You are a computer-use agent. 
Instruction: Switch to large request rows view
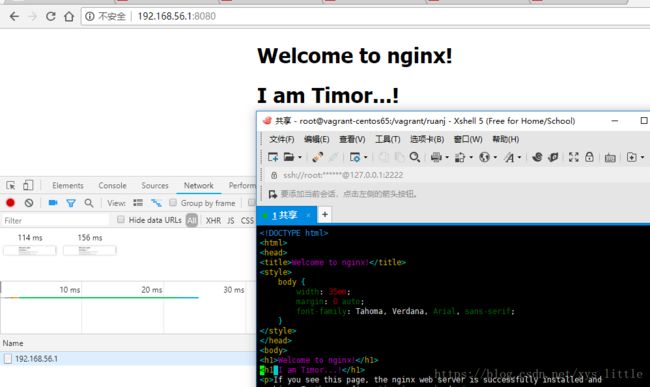tap(138, 203)
